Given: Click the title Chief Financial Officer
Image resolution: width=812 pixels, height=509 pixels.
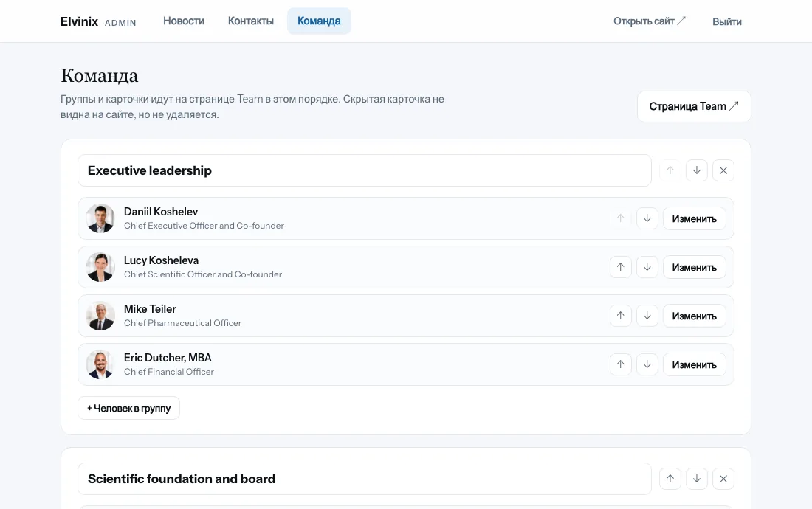Looking at the screenshot, I should 169,371.
